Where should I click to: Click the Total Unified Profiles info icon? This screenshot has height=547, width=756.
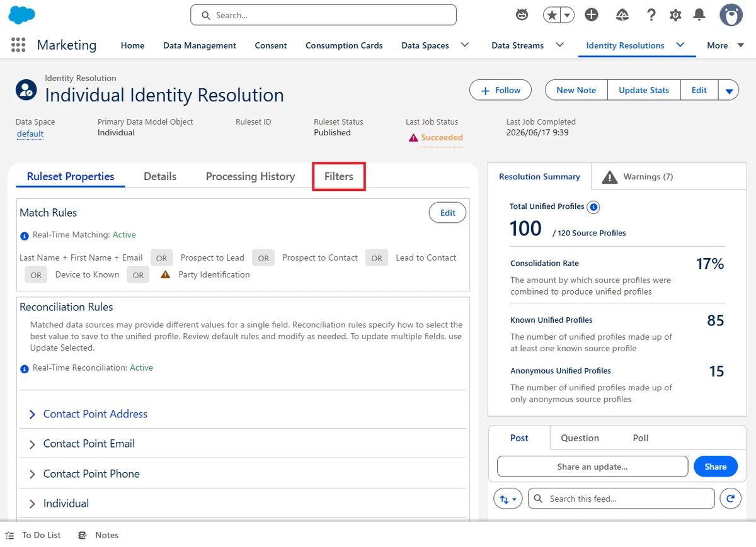click(593, 206)
